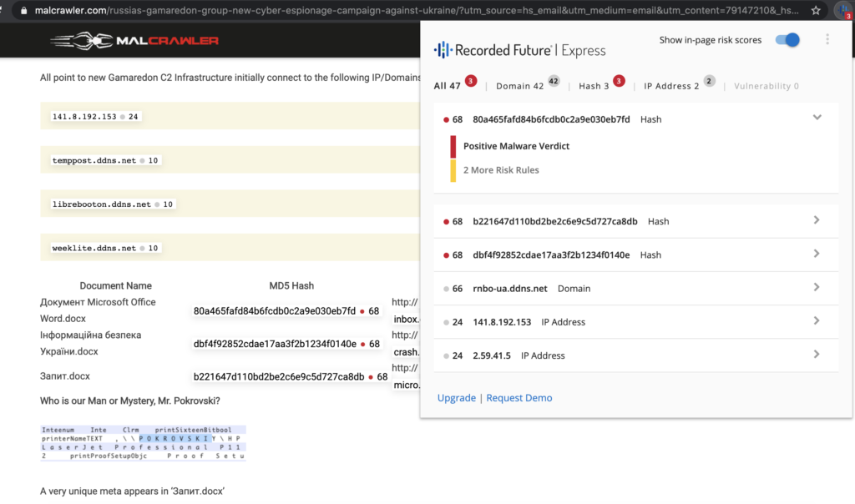
Task: Open the three-dot options menu in popup
Action: [x=827, y=39]
